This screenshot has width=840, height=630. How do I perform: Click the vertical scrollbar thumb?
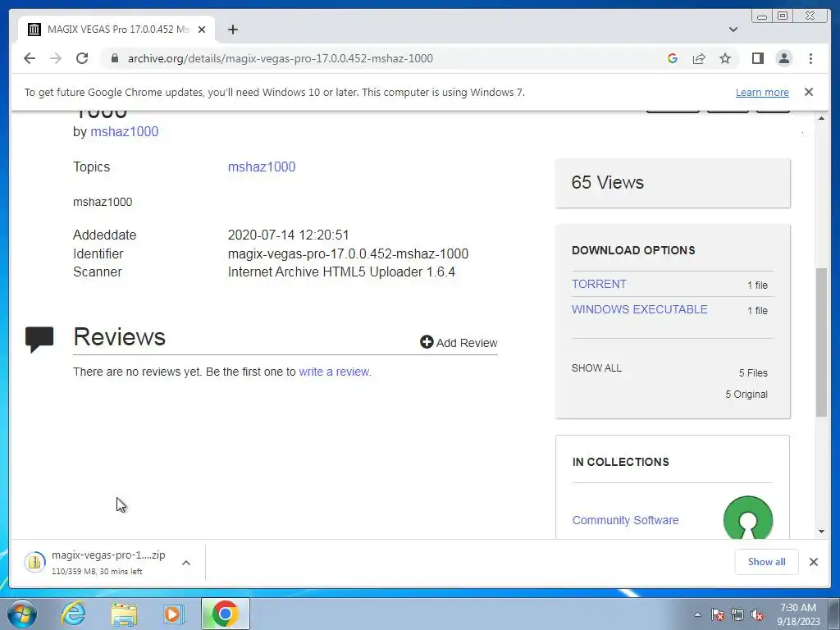pyautogui.click(x=821, y=342)
